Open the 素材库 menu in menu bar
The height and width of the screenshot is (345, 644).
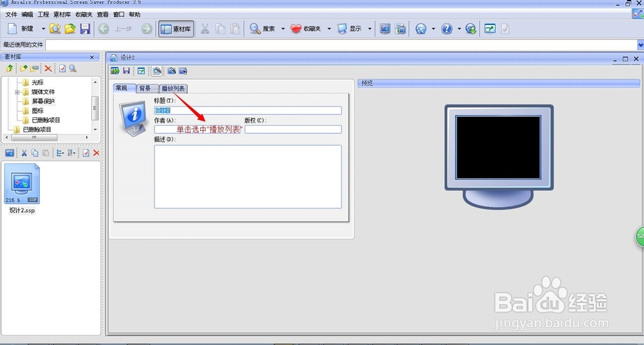point(62,14)
